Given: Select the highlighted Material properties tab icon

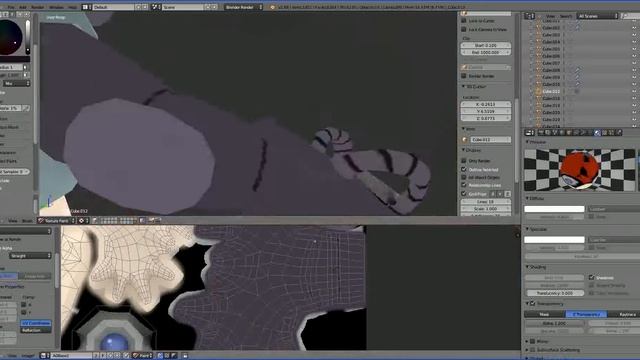Looking at the screenshot, I should [597, 133].
